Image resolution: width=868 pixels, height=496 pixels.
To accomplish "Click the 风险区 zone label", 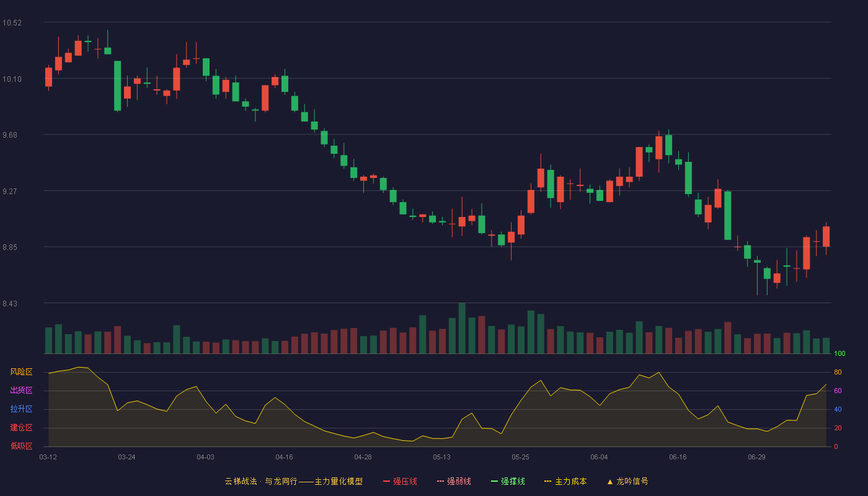I will coord(21,372).
